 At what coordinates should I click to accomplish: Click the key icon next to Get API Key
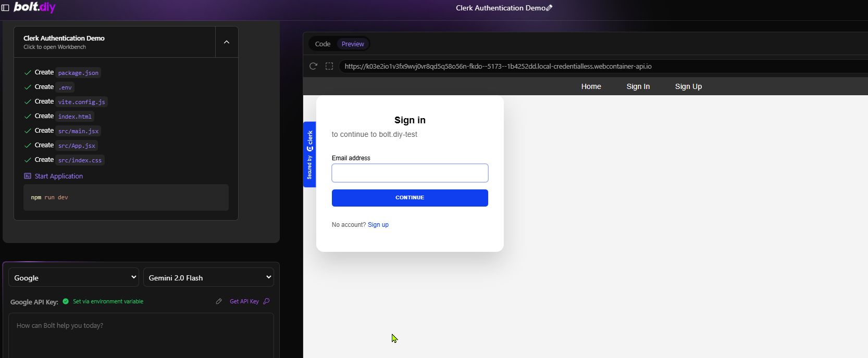click(267, 301)
